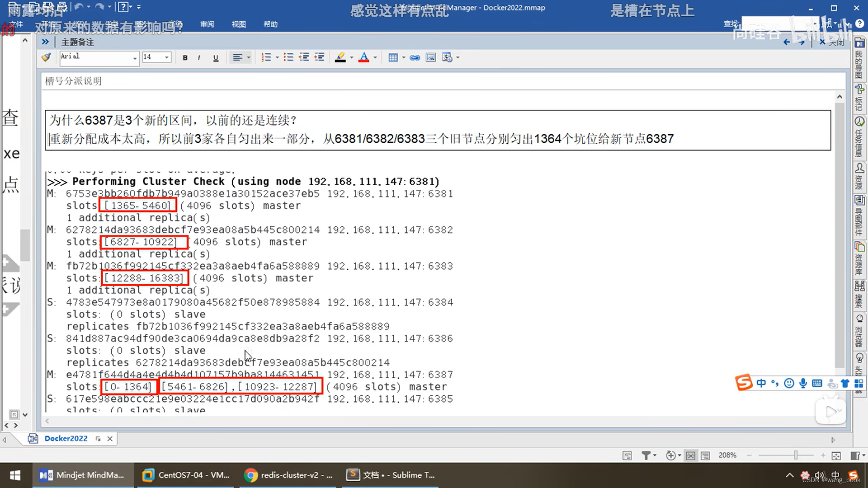Screen dimensions: 868x488
Task: Toggle italic text formatting
Action: pyautogui.click(x=199, y=57)
